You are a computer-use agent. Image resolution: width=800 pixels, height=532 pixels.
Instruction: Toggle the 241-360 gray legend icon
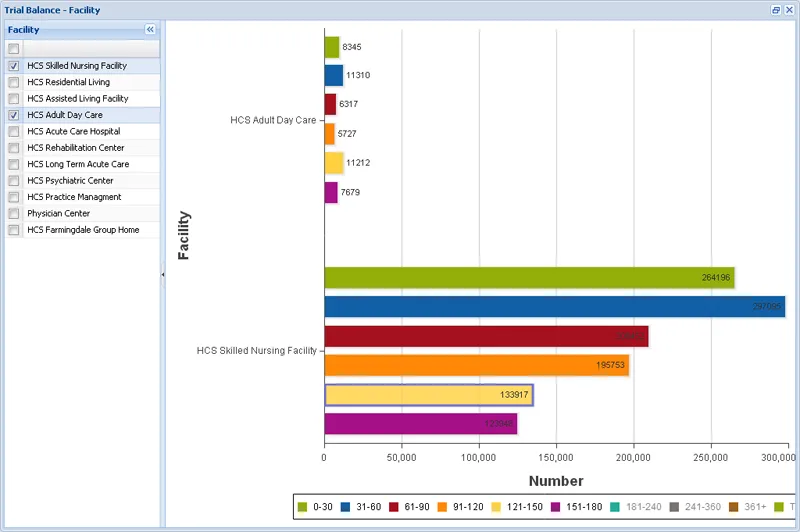point(674,507)
